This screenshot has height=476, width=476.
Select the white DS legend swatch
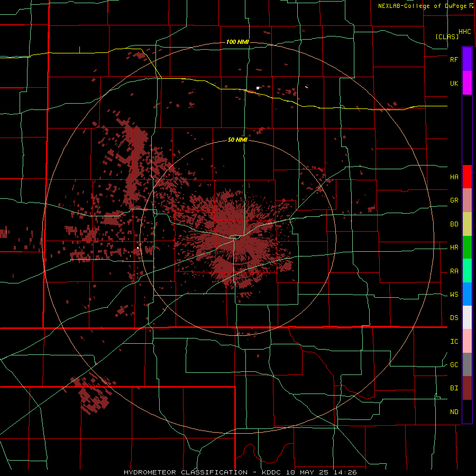(x=467, y=317)
